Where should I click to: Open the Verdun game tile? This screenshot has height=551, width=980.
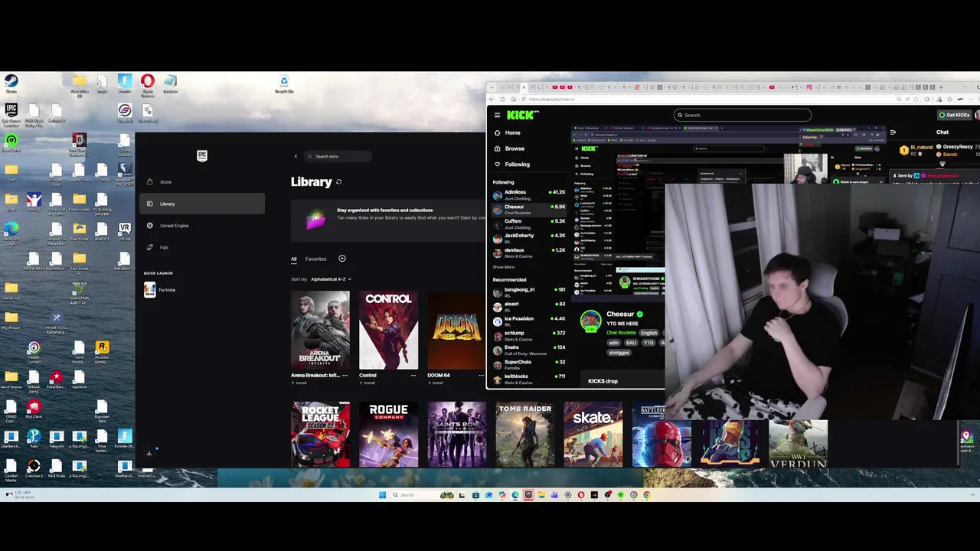pyautogui.click(x=798, y=443)
